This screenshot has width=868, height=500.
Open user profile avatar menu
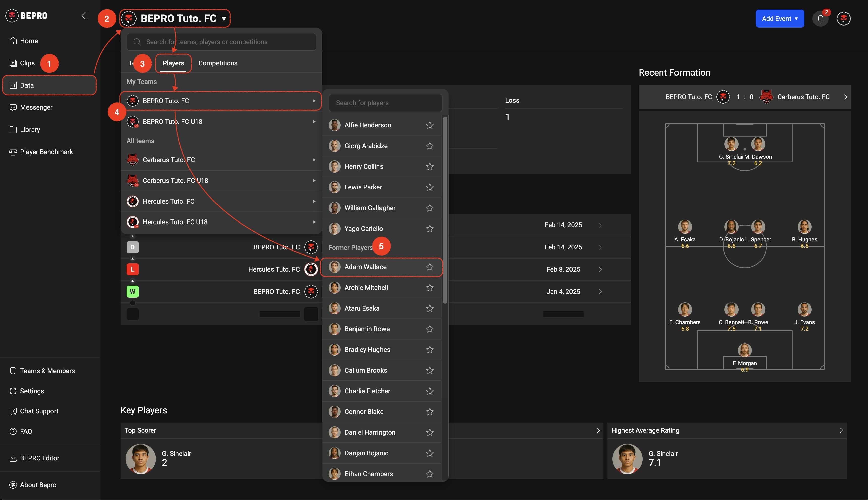tap(843, 19)
